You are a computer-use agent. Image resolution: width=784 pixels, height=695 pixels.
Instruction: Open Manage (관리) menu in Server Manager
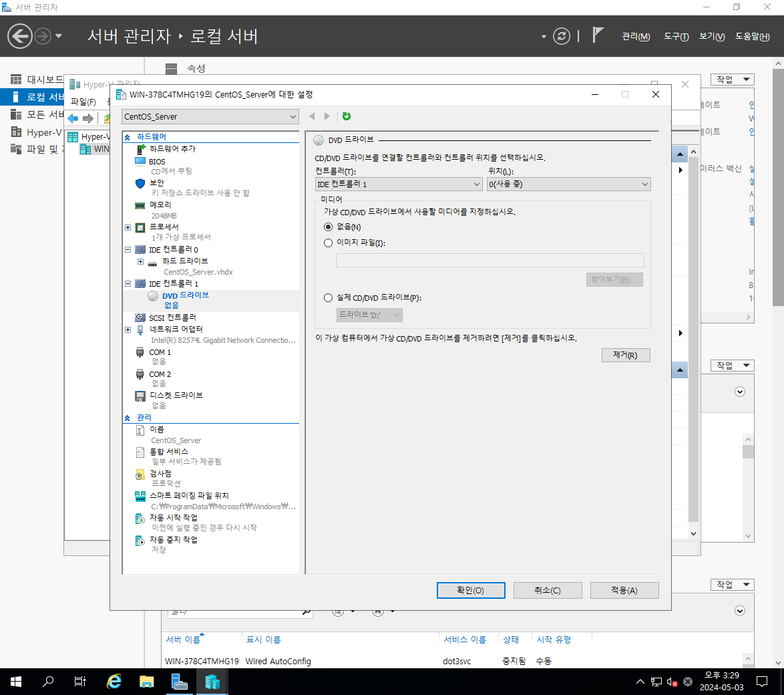tap(636, 37)
